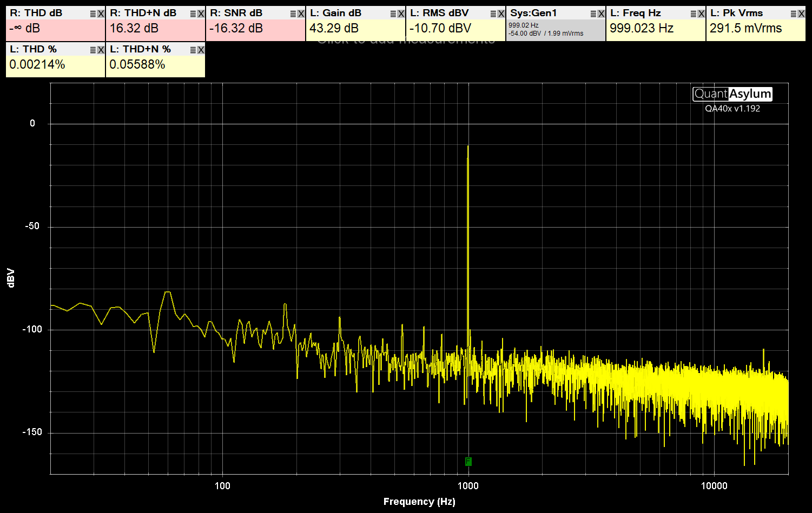Close the L: Pk Vrms tile

(801, 14)
